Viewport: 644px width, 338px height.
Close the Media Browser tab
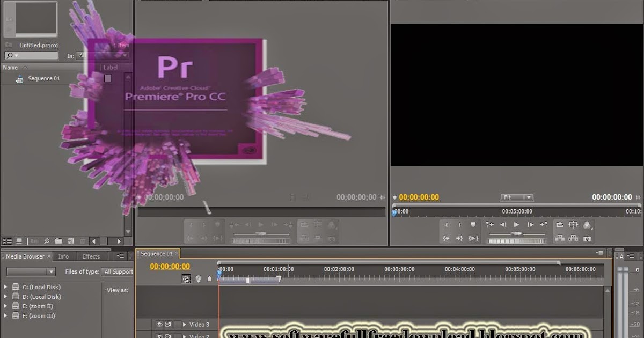coord(48,256)
